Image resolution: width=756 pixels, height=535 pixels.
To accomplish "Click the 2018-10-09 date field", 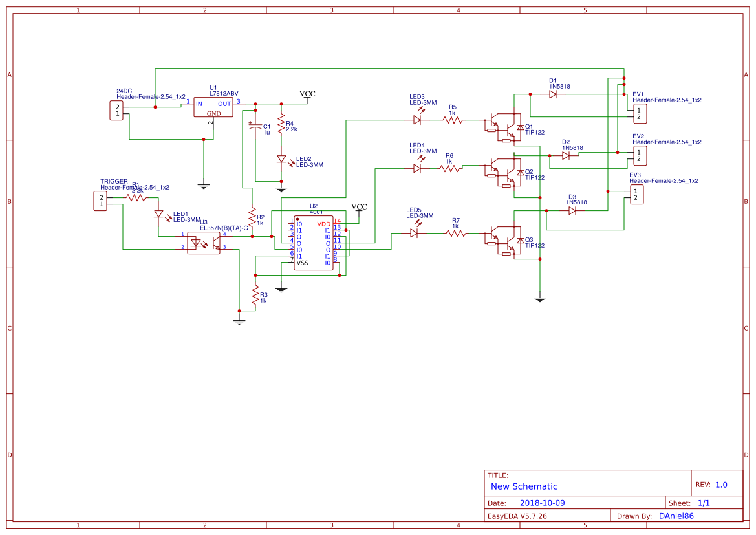I will (x=542, y=502).
